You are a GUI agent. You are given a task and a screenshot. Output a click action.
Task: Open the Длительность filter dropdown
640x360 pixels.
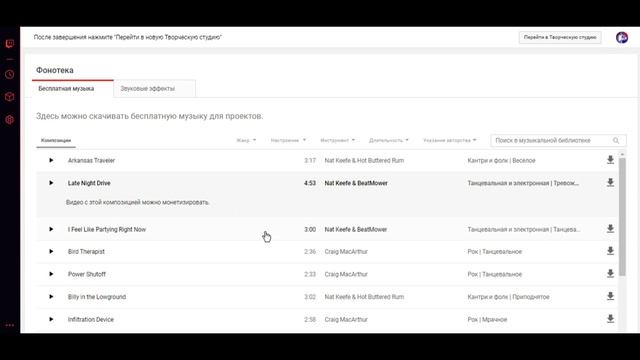389,140
